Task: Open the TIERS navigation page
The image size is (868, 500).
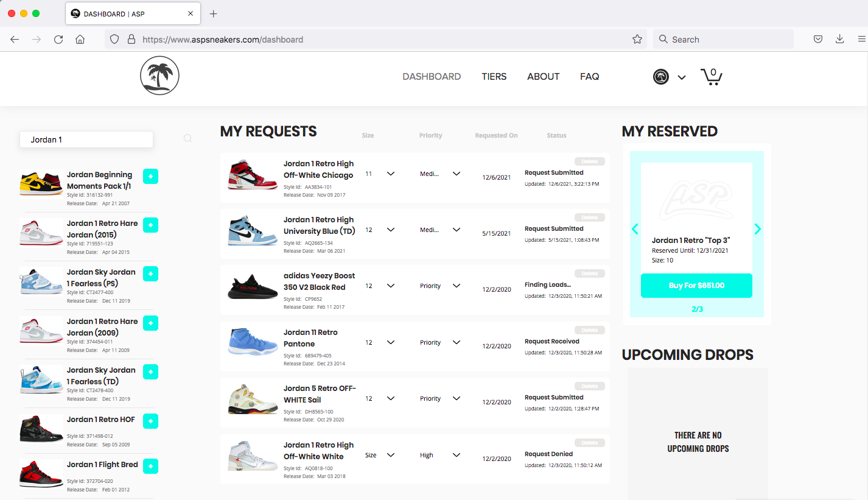Action: coord(494,77)
